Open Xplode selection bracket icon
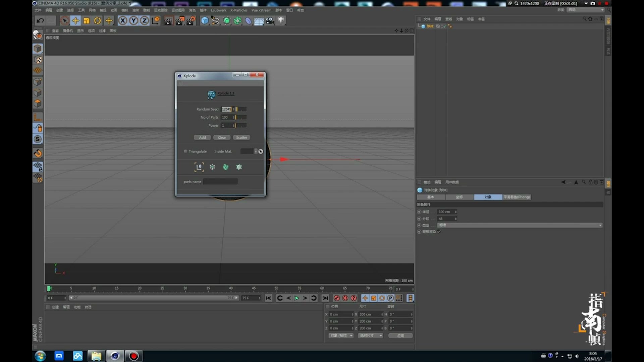This screenshot has width=644, height=362. coord(199,167)
